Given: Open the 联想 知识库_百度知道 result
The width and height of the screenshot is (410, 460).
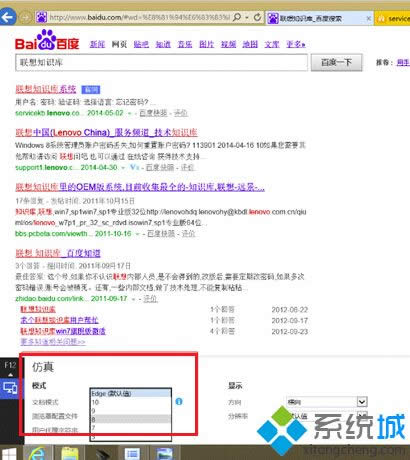Looking at the screenshot, I should pyautogui.click(x=58, y=253).
